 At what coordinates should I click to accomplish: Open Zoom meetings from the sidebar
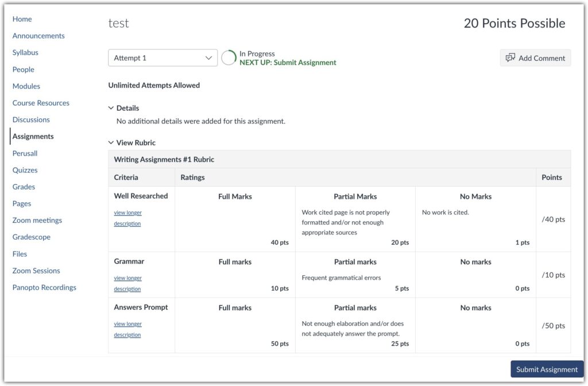(37, 220)
